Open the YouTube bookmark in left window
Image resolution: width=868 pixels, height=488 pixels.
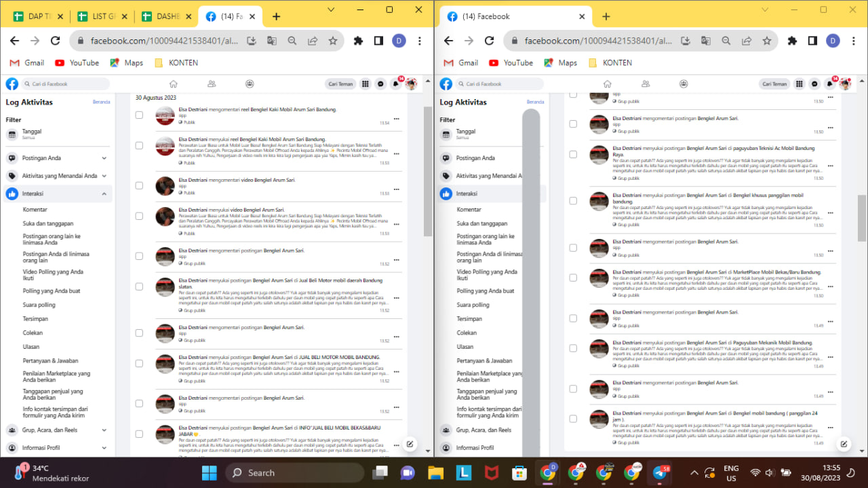click(77, 62)
